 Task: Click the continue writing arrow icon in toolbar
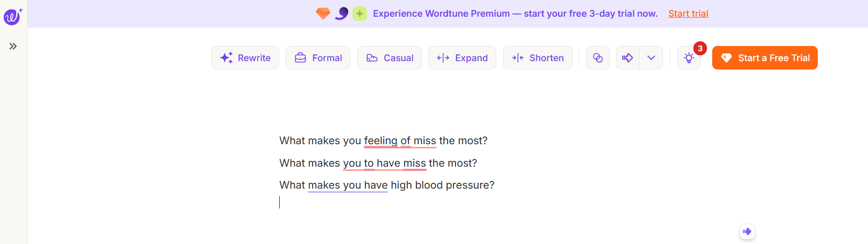(627, 58)
